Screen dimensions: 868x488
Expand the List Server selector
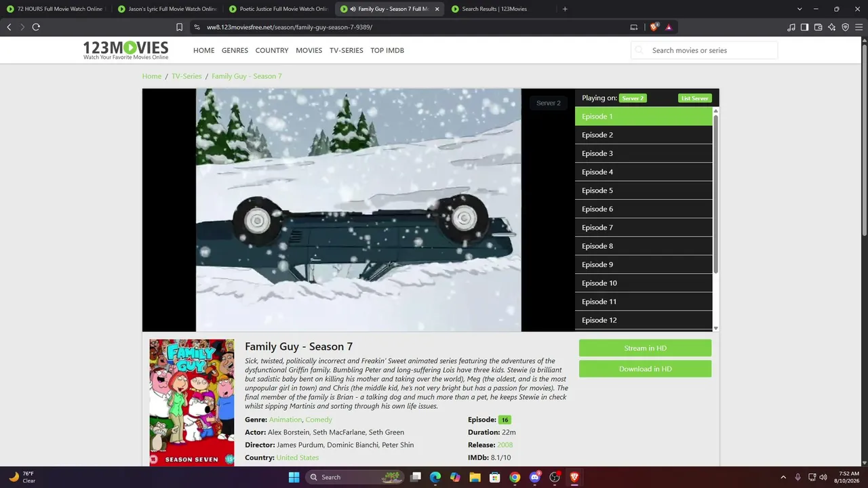(x=694, y=98)
